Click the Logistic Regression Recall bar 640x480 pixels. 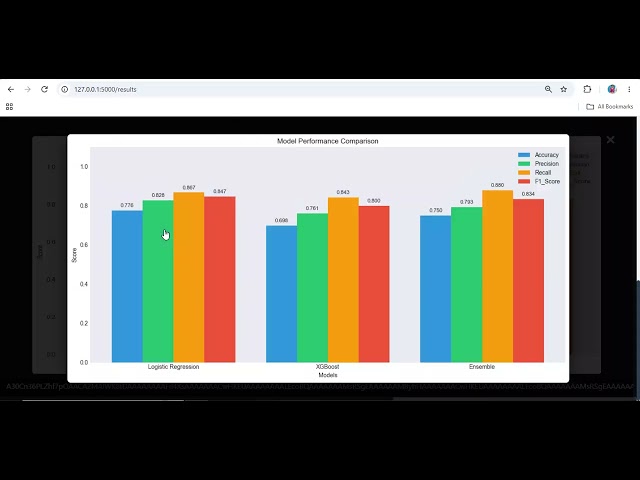click(x=189, y=278)
